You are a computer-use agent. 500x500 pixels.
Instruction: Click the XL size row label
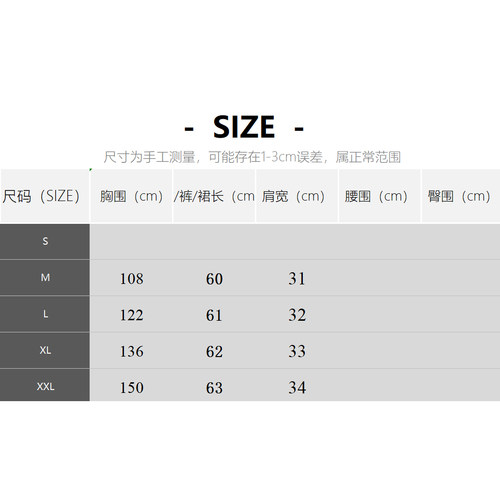45,350
